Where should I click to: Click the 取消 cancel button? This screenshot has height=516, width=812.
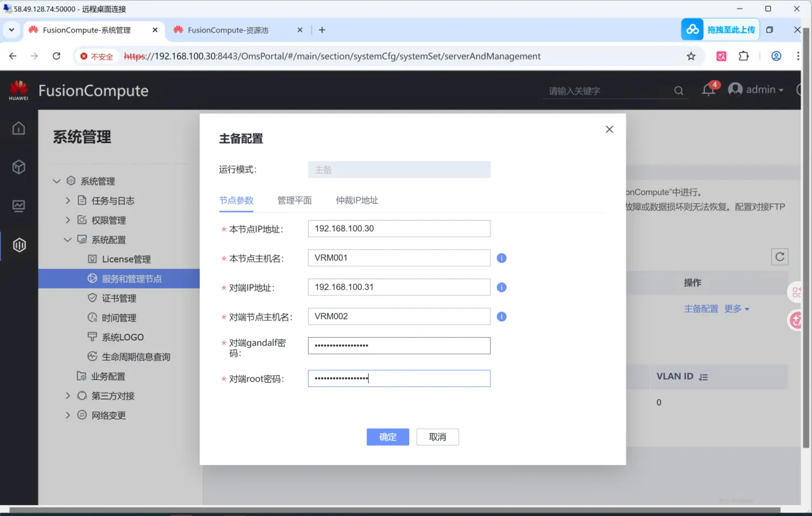pyautogui.click(x=437, y=437)
